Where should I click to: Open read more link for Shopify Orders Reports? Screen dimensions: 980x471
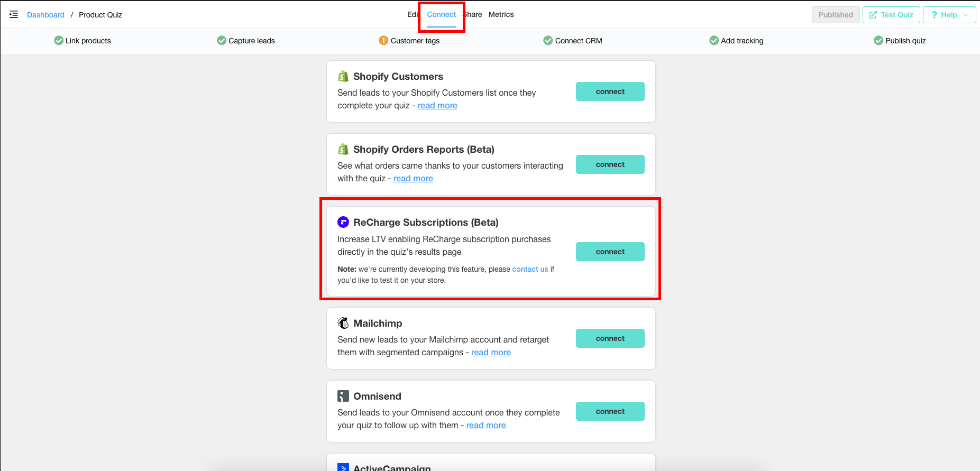tap(413, 179)
